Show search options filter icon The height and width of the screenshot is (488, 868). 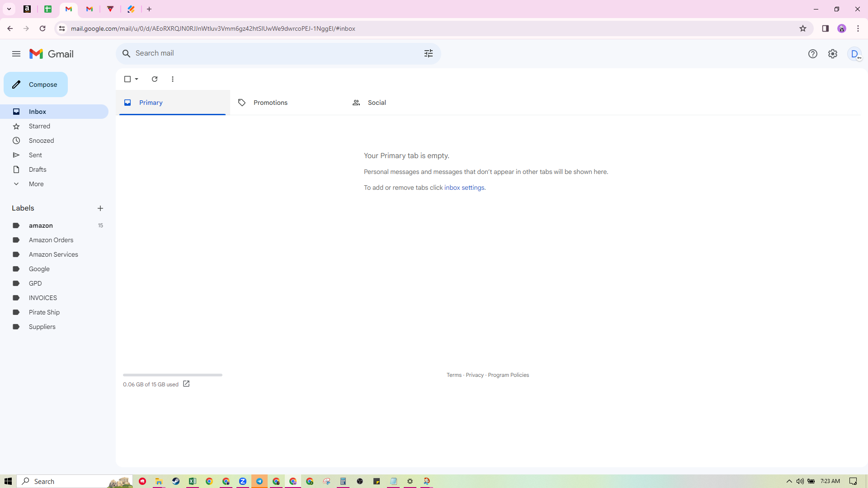429,53
